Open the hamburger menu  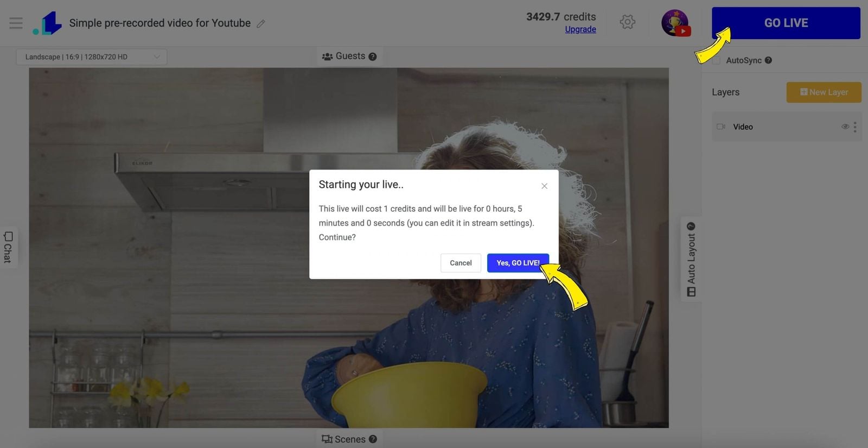pyautogui.click(x=16, y=23)
